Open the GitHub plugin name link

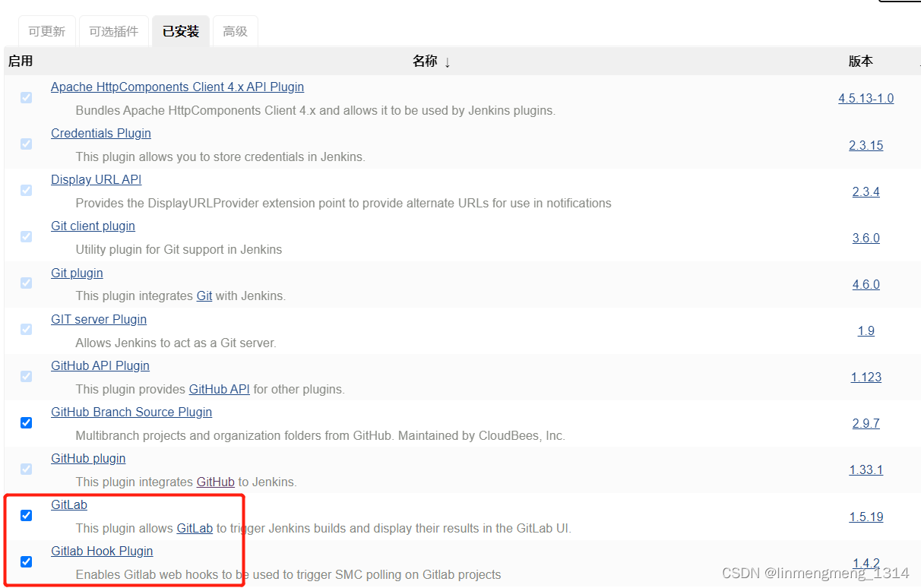88,459
